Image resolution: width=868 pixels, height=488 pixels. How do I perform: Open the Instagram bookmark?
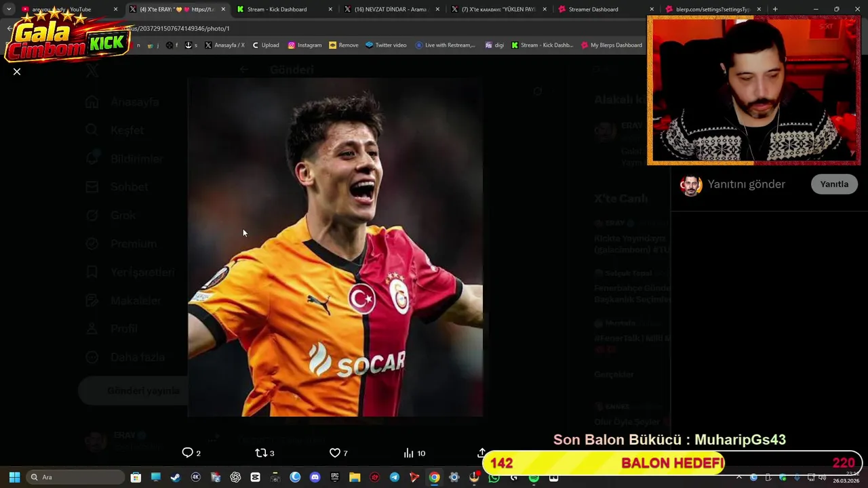[x=304, y=45]
